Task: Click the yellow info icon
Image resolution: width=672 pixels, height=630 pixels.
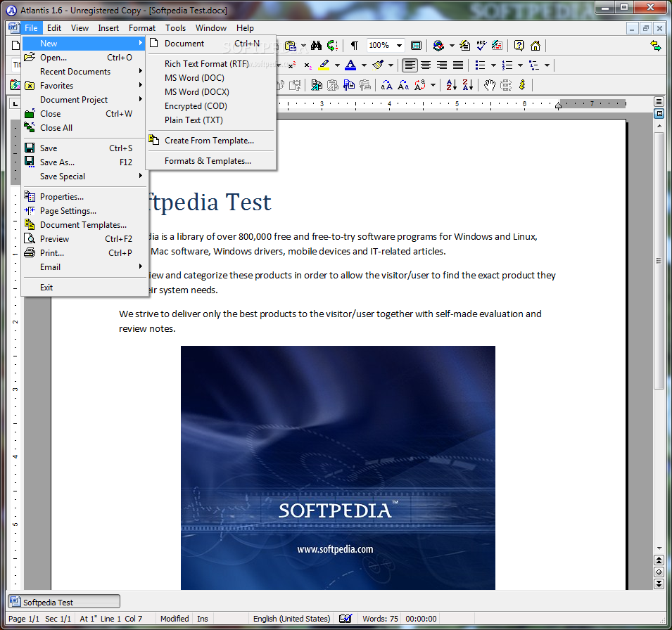Action: (522, 85)
